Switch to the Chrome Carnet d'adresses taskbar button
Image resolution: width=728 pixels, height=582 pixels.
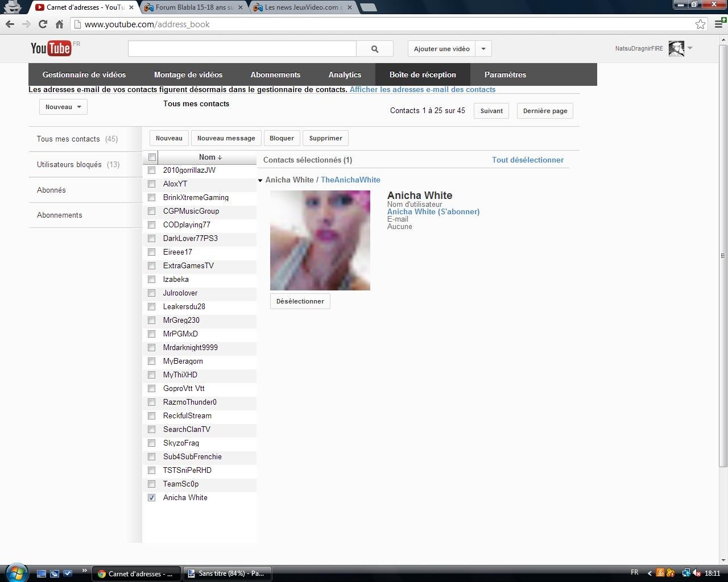click(136, 573)
